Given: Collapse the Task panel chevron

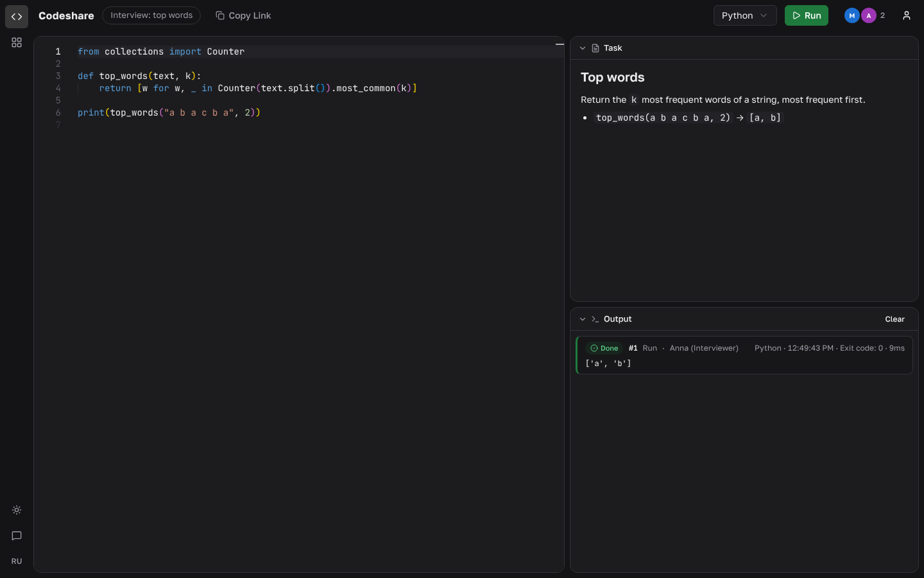Looking at the screenshot, I should 583,48.
